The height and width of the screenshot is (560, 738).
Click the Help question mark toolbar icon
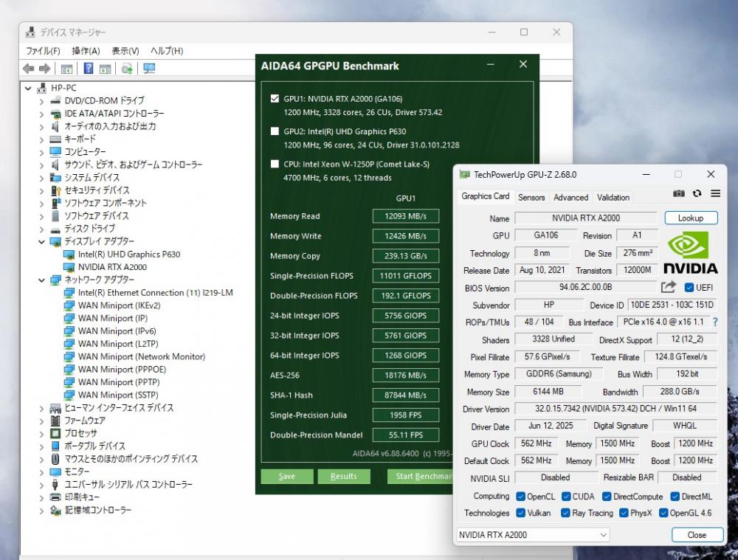point(88,68)
